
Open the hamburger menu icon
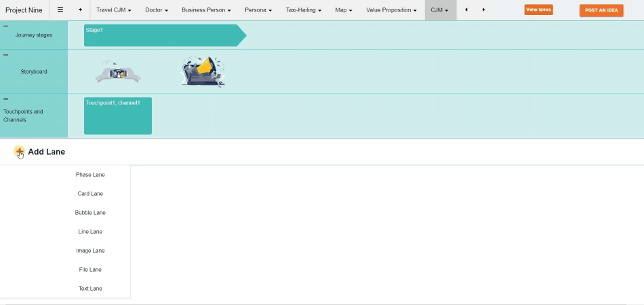tap(60, 10)
